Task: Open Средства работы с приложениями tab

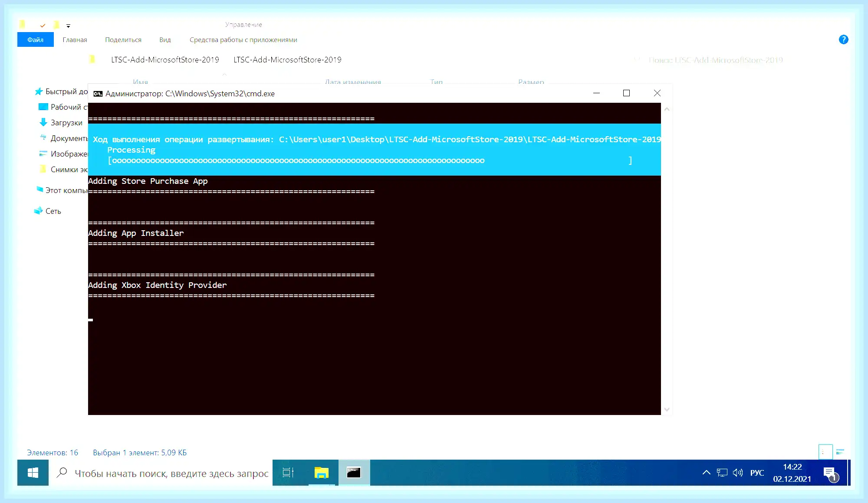Action: tap(243, 39)
